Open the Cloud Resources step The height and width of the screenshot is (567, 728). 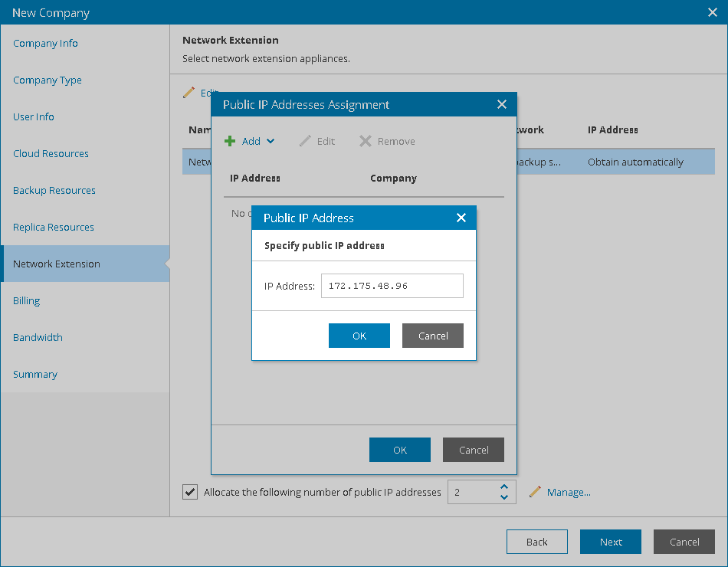pyautogui.click(x=51, y=153)
